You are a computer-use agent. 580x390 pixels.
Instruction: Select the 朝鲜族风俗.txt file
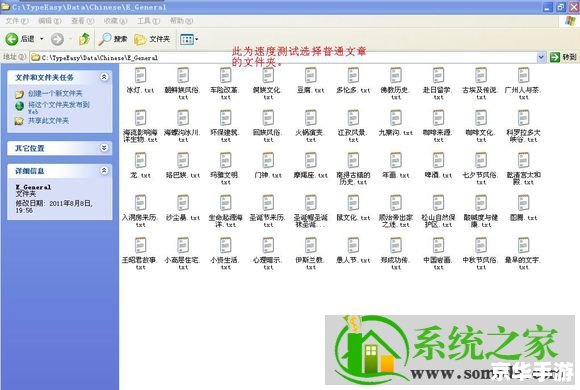[x=183, y=83]
